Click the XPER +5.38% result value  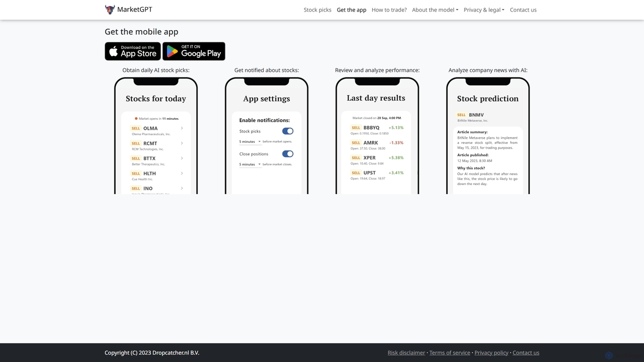tap(396, 158)
